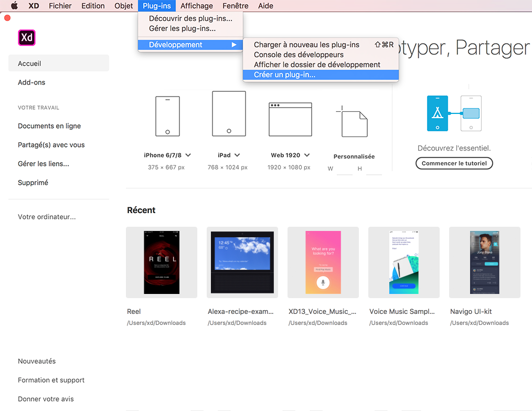Open the Objet menu
This screenshot has height=411, width=532.
pyautogui.click(x=123, y=6)
